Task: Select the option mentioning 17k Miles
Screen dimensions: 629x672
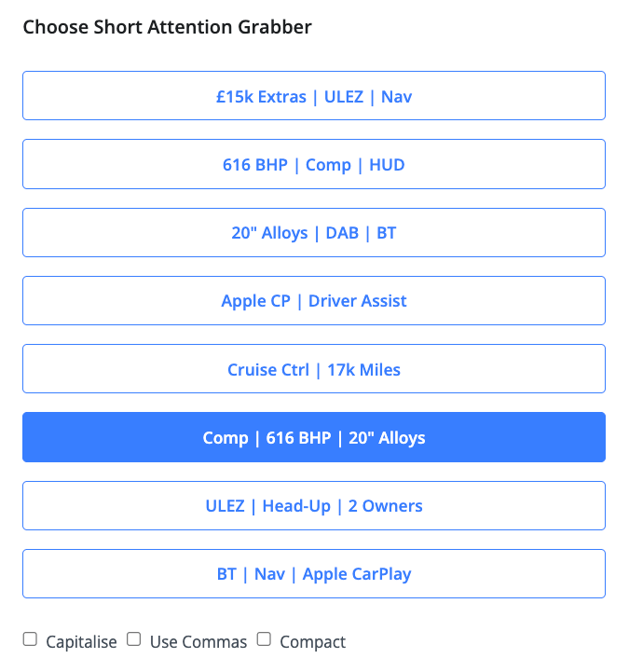Action: click(314, 369)
